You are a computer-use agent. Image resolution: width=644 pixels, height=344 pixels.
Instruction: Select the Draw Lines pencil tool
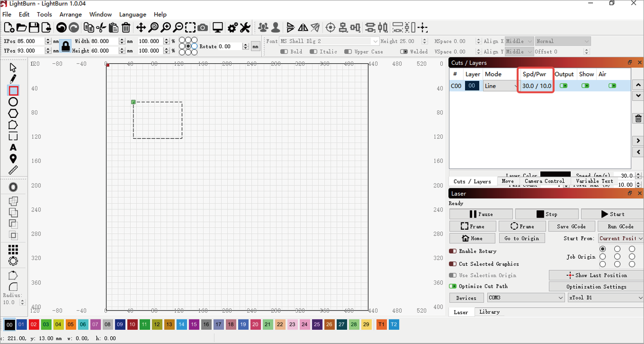13,79
